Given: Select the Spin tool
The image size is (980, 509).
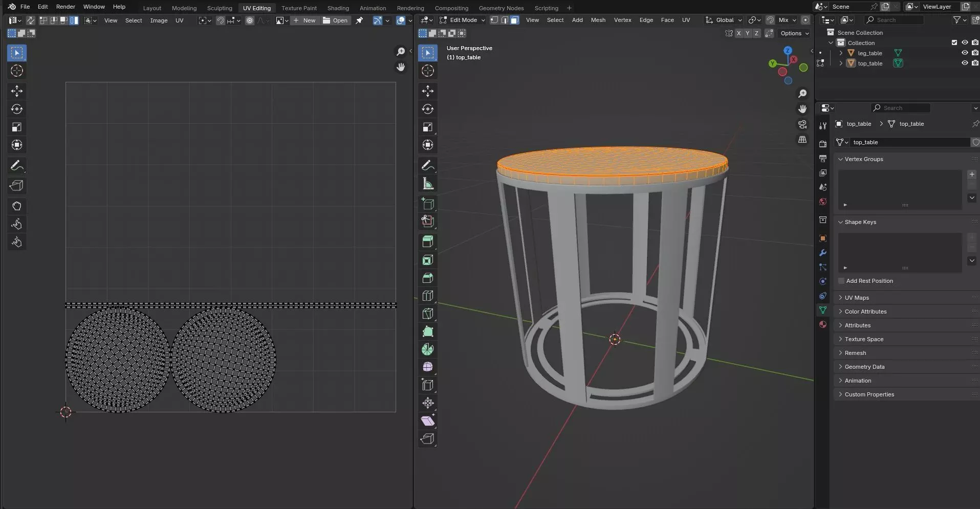Looking at the screenshot, I should (x=428, y=349).
